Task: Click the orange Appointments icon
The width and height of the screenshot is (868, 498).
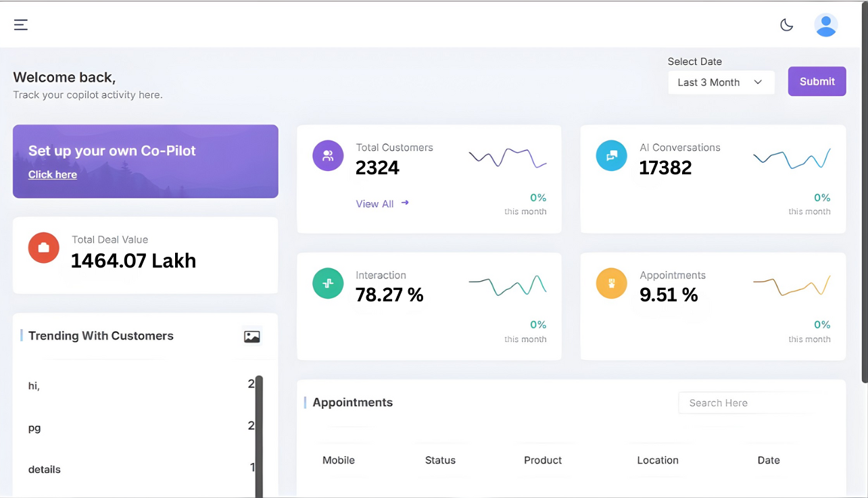Action: (x=611, y=283)
